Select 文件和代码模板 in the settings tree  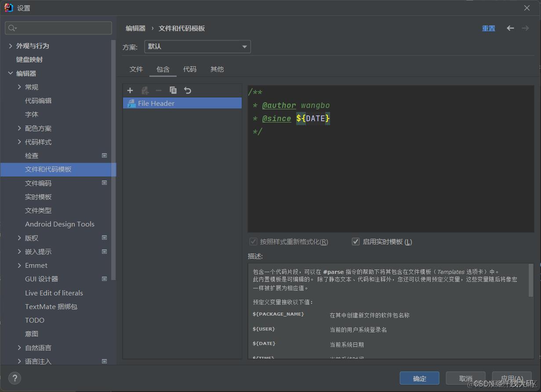coord(58,169)
